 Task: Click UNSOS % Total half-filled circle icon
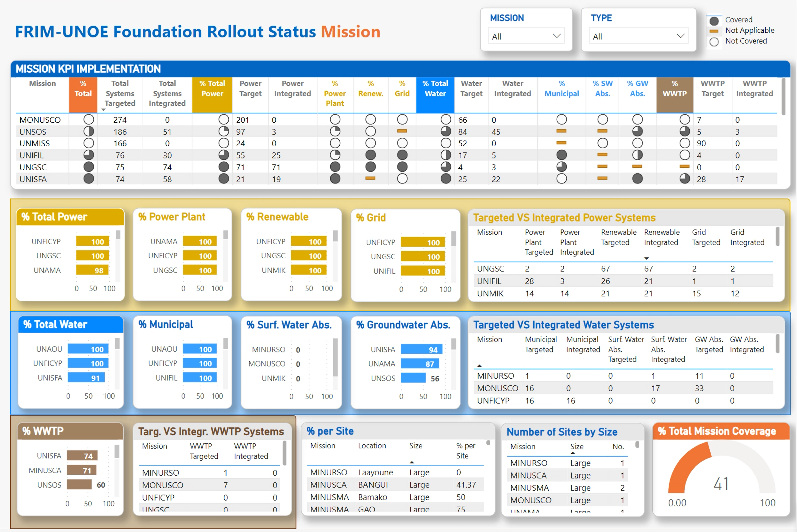click(89, 131)
